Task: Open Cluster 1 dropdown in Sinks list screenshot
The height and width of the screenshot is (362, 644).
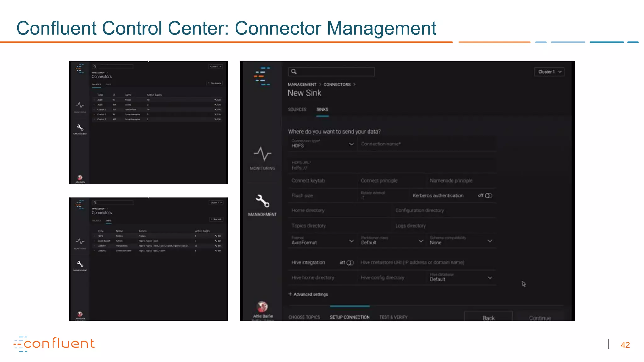Action: pyautogui.click(x=216, y=203)
